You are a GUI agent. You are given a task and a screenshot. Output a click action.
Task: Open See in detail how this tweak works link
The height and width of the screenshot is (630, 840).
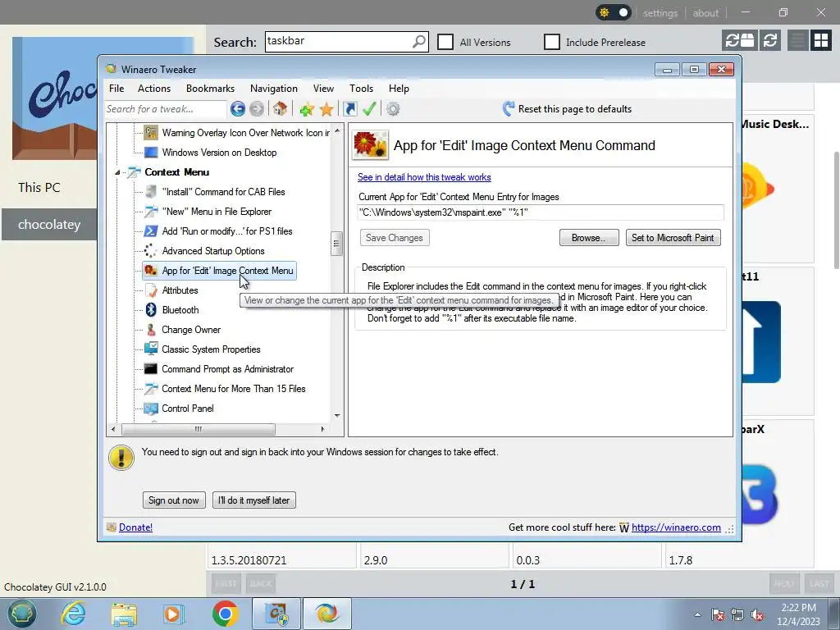424,177
